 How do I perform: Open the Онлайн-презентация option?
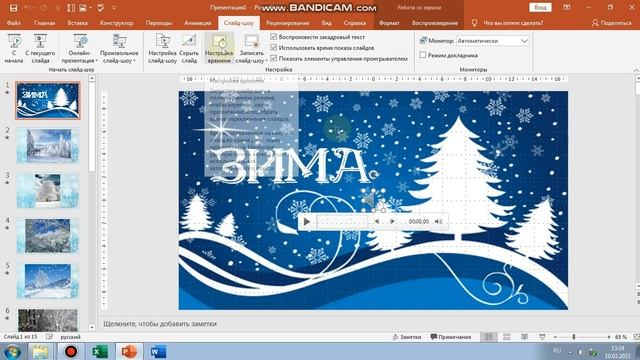pyautogui.click(x=80, y=49)
